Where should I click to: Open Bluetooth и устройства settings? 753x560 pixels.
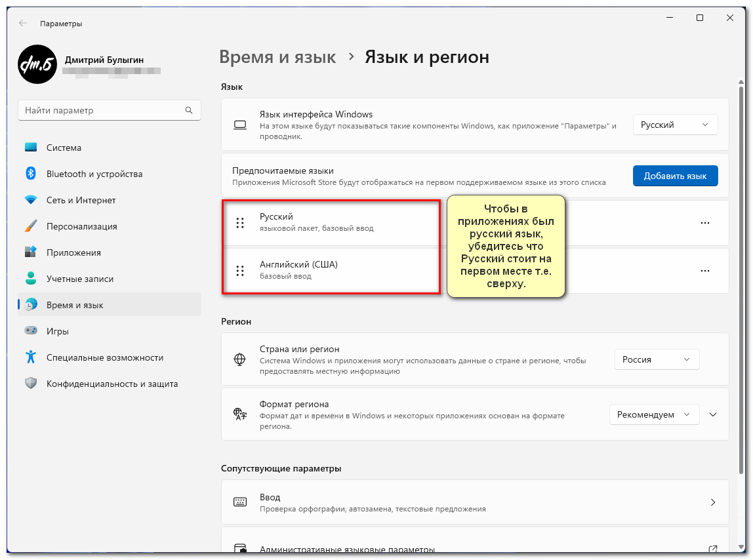pos(94,174)
